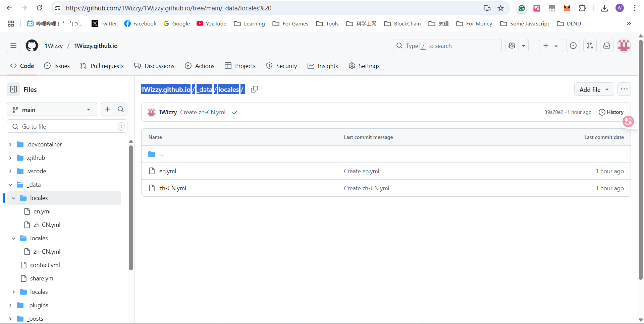Go up to parent directory ..
The width and height of the screenshot is (644, 324).
[161, 154]
